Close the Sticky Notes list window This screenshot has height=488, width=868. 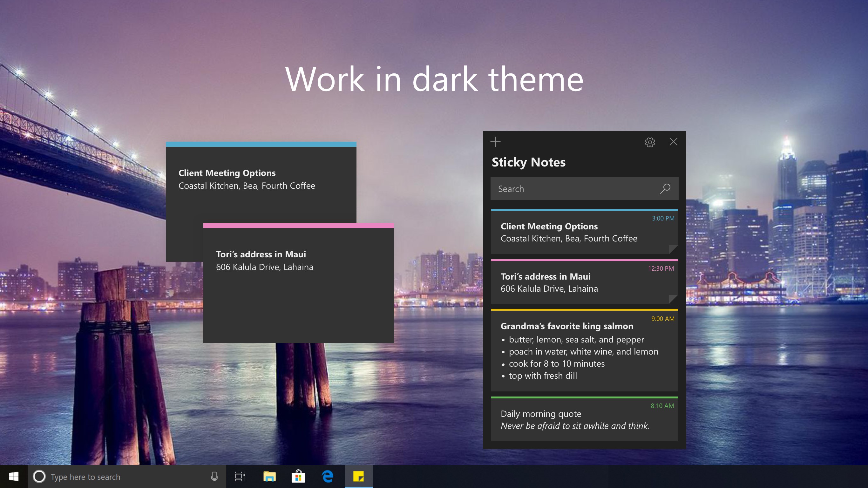click(x=673, y=142)
